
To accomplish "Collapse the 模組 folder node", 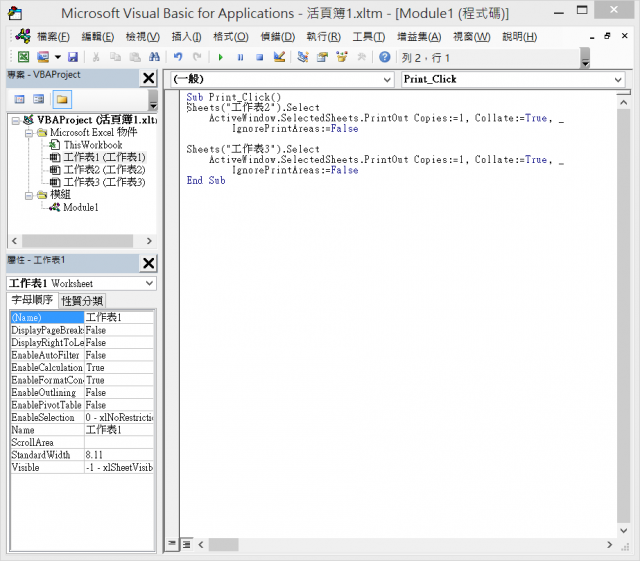I will click(29, 196).
